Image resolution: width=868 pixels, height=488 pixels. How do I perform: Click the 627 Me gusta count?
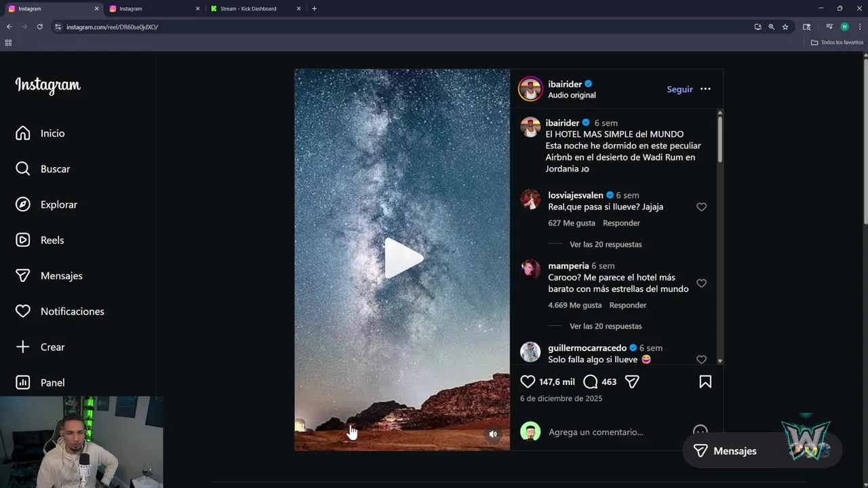click(571, 223)
